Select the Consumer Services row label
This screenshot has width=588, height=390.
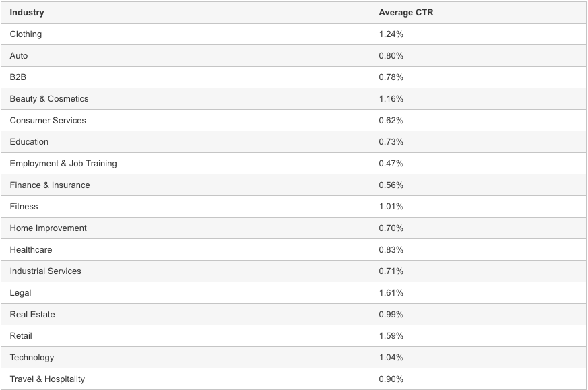tap(48, 121)
